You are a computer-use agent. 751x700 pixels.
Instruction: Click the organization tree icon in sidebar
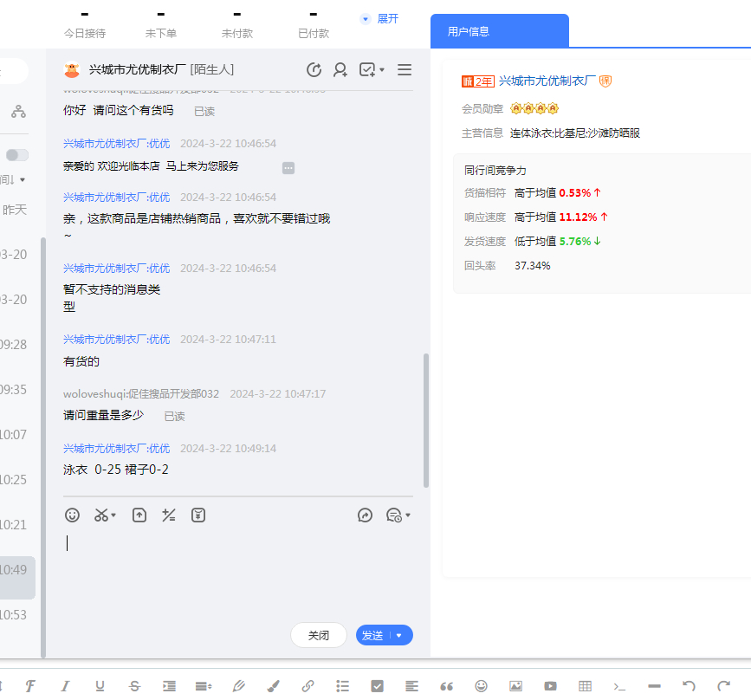18,112
